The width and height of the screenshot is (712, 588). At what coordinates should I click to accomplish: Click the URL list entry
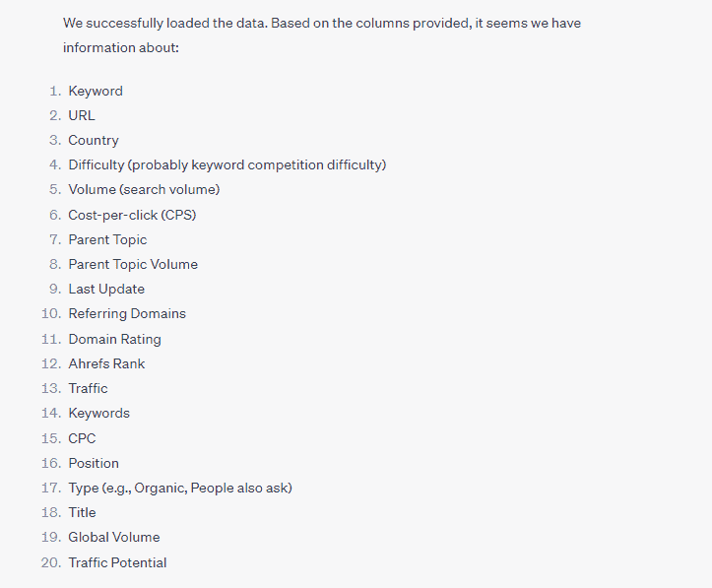pos(82,116)
